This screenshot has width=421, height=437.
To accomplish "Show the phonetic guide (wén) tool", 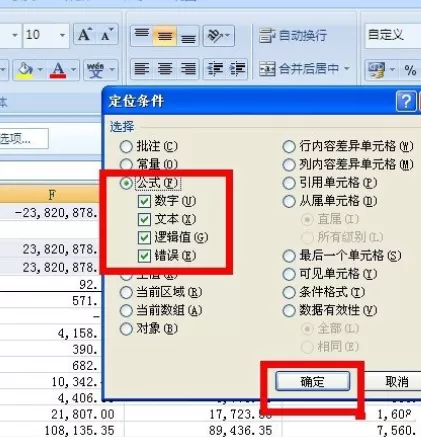I will [95, 70].
